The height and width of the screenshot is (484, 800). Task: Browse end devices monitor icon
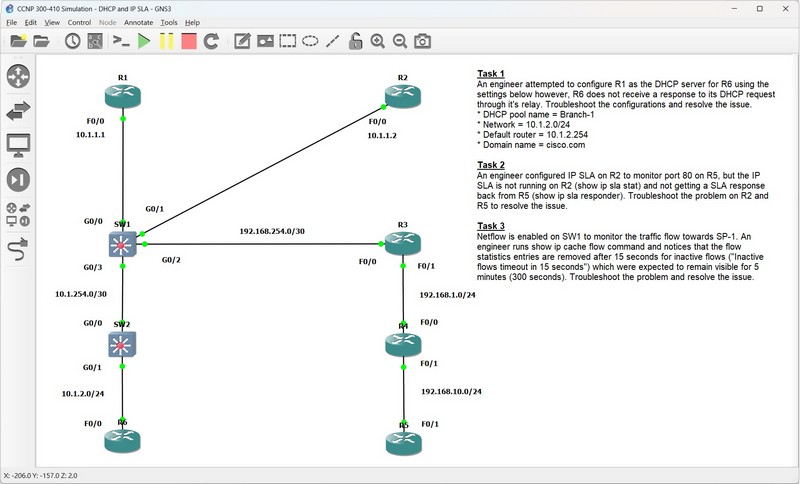18,145
